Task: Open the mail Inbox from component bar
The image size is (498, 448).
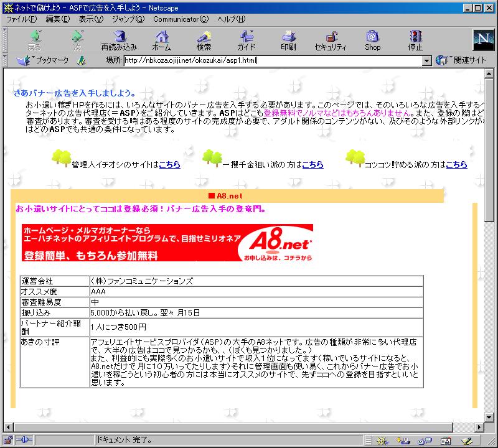Action: point(403,441)
